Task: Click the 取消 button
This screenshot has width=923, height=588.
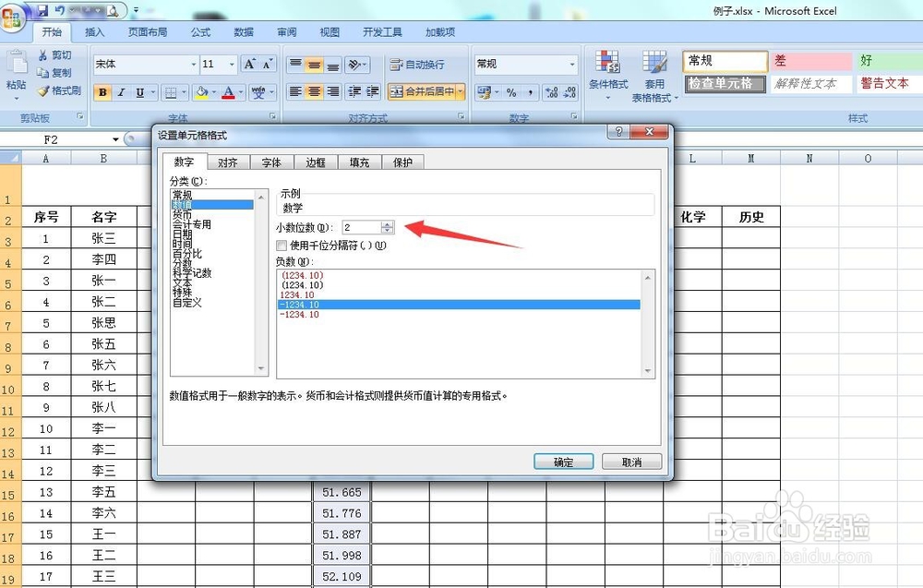Action: click(x=631, y=461)
